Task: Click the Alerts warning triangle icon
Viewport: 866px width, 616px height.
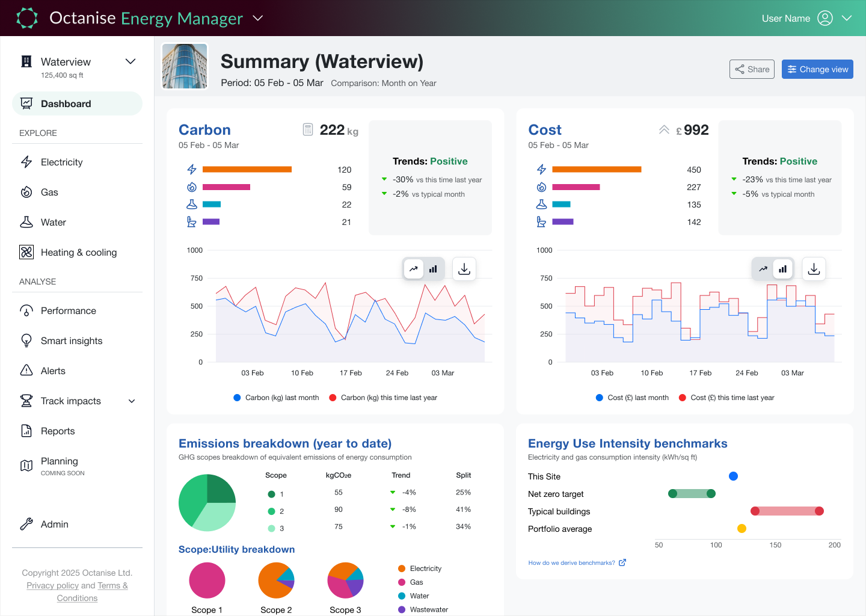Action: 26,371
